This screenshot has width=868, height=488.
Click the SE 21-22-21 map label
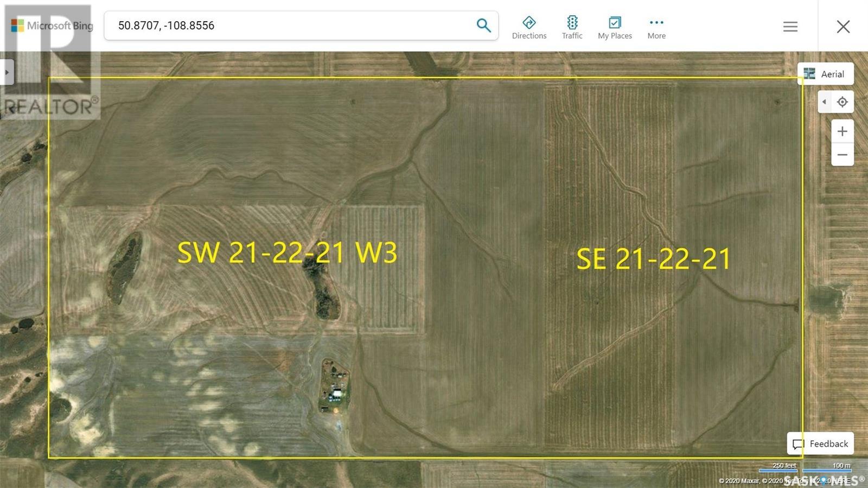pyautogui.click(x=653, y=259)
